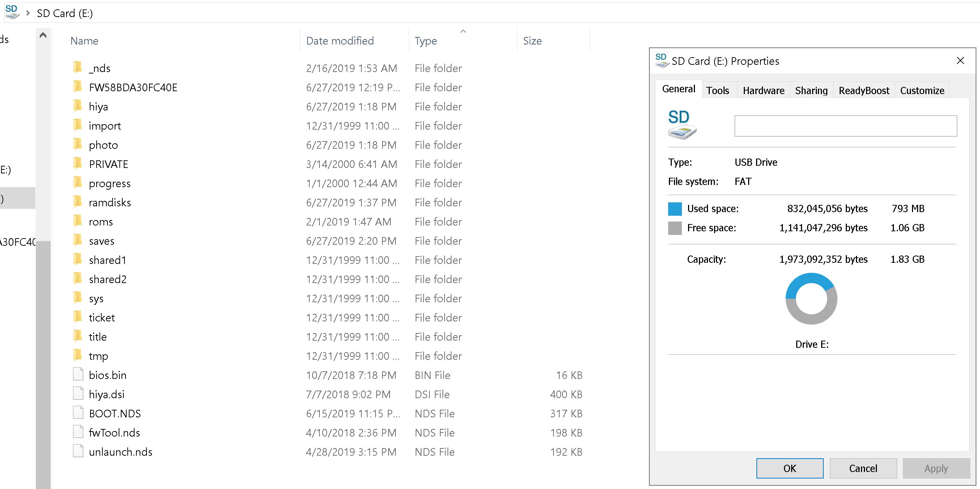
Task: Click the navigation pane scrollbar thumb
Action: pos(43,364)
